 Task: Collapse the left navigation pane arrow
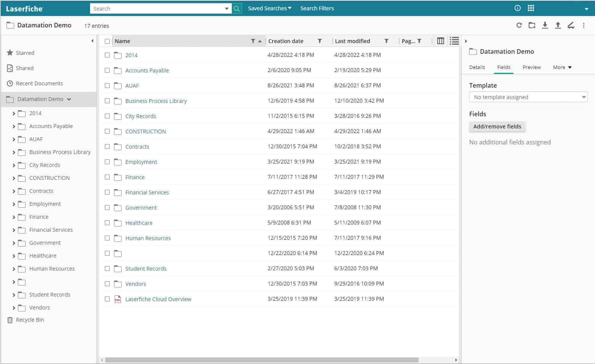pyautogui.click(x=92, y=41)
